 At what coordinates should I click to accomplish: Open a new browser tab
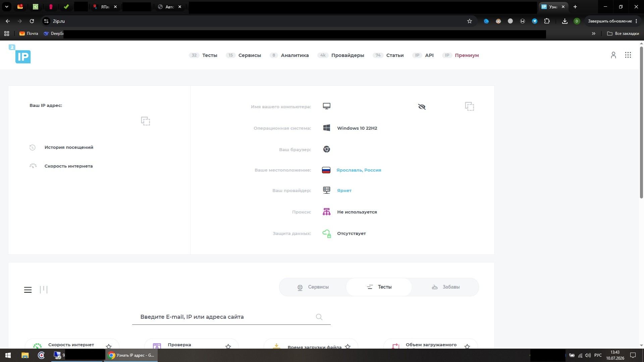(575, 7)
